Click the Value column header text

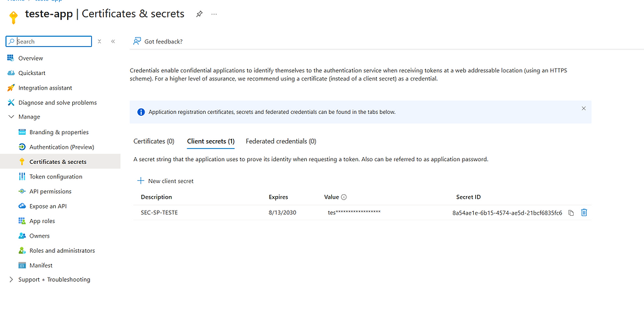tap(331, 197)
